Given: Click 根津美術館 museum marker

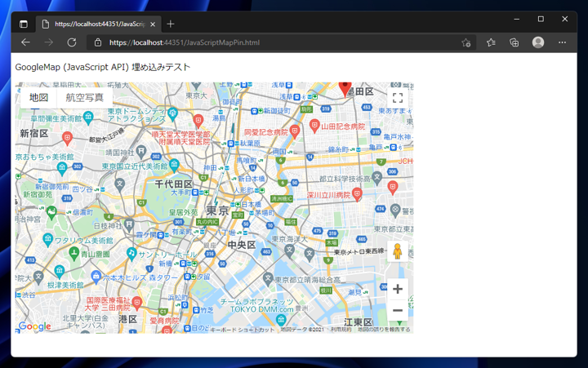Looking at the screenshot, I should [60, 271].
